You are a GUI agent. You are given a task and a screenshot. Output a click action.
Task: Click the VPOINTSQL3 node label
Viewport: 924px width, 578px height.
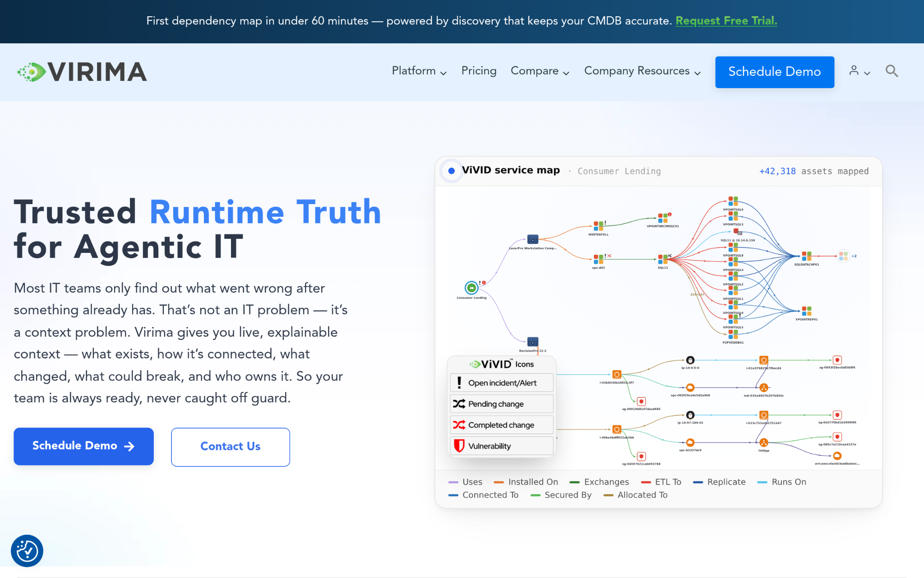(x=733, y=224)
